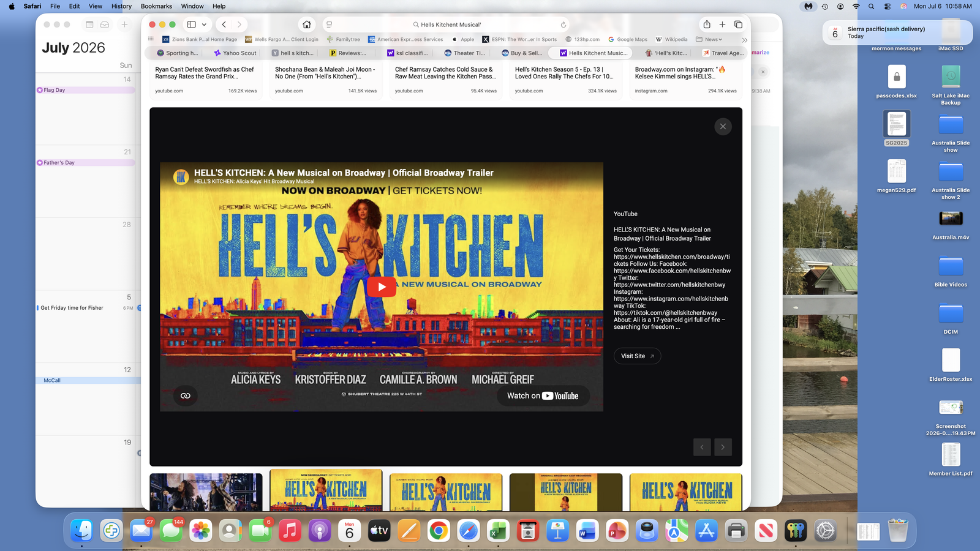The height and width of the screenshot is (551, 980).
Task: Open Google Chrome from the Dock
Action: (x=439, y=531)
